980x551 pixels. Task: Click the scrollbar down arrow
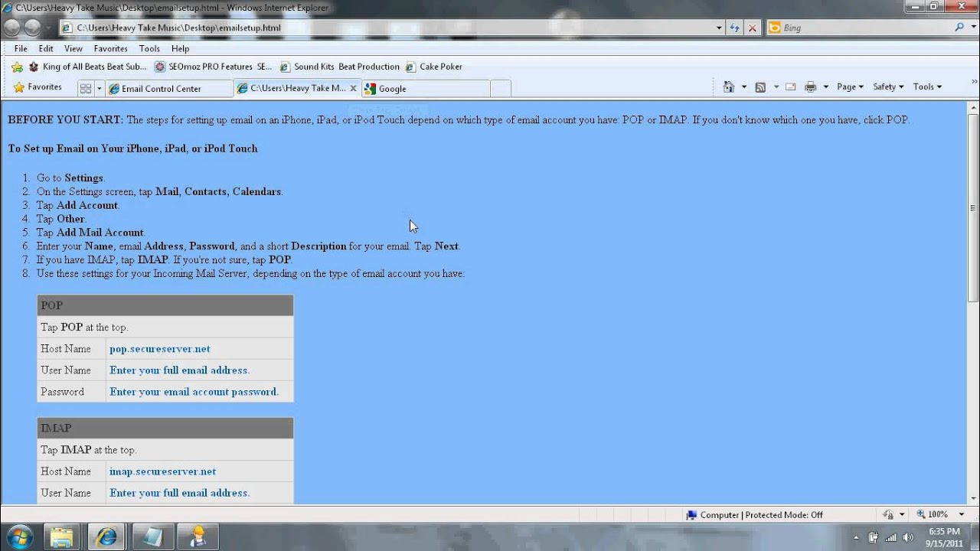[x=973, y=498]
